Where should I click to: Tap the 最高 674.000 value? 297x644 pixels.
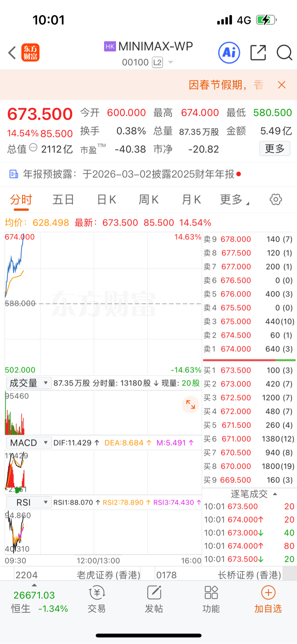pos(200,113)
